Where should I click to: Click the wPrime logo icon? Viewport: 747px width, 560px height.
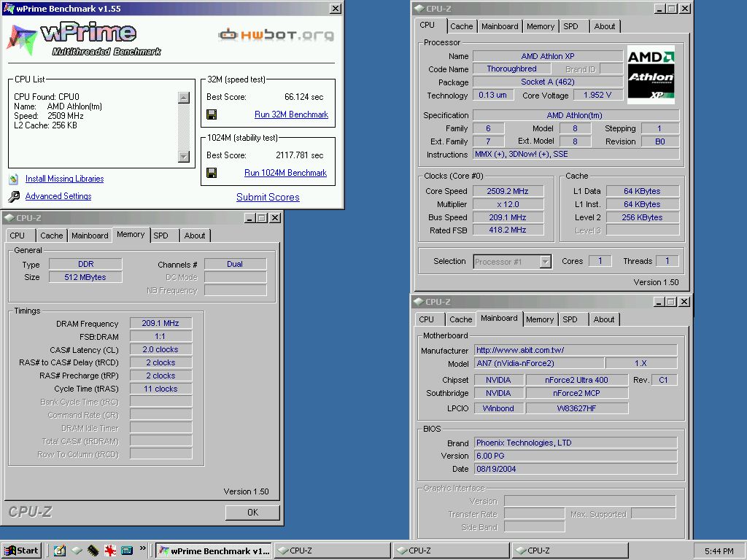[x=21, y=39]
